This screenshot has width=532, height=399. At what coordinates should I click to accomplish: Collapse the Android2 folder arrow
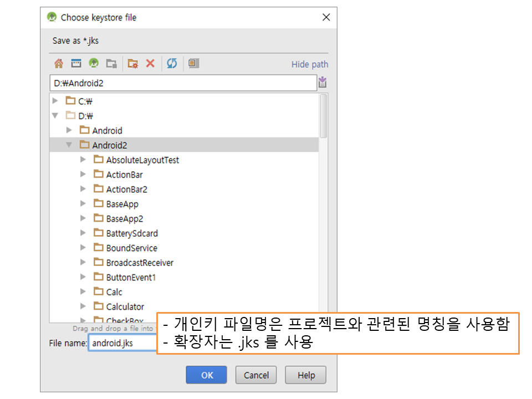(x=69, y=145)
